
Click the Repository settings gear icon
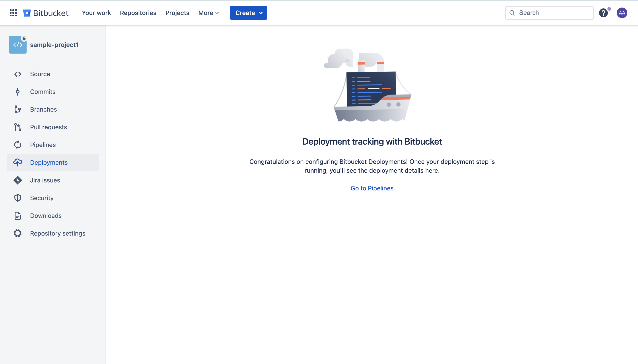click(x=18, y=234)
